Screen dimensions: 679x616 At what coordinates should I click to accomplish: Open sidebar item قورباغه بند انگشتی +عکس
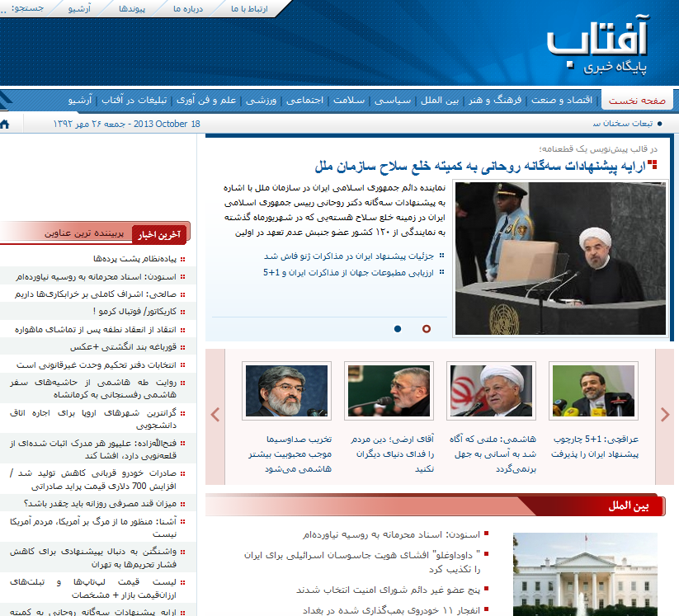(124, 347)
